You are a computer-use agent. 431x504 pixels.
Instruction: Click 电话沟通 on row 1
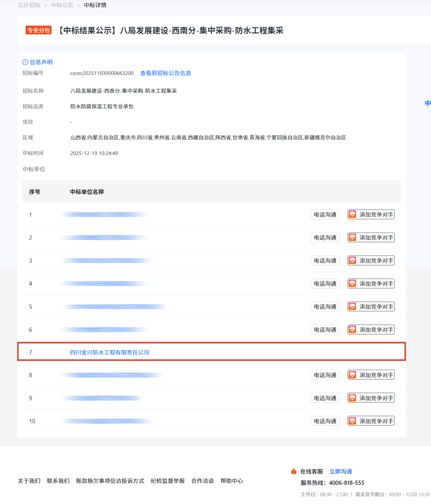pyautogui.click(x=324, y=214)
